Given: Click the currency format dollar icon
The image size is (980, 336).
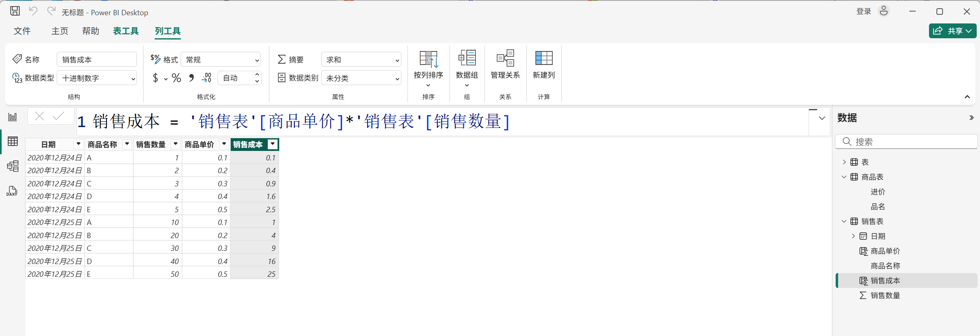Looking at the screenshot, I should [x=155, y=78].
